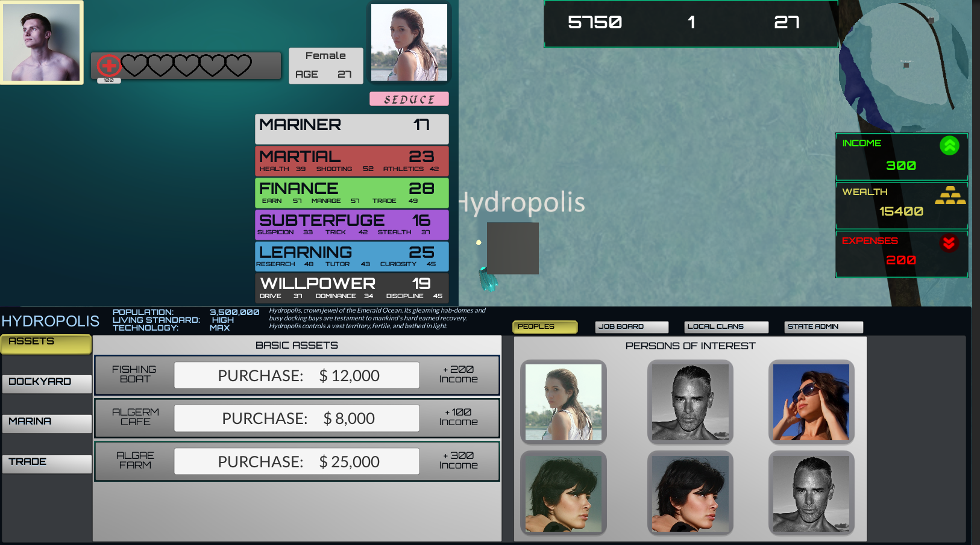Image resolution: width=980 pixels, height=545 pixels.
Task: Click the red Expenses down-arrow icon
Action: coord(949,243)
